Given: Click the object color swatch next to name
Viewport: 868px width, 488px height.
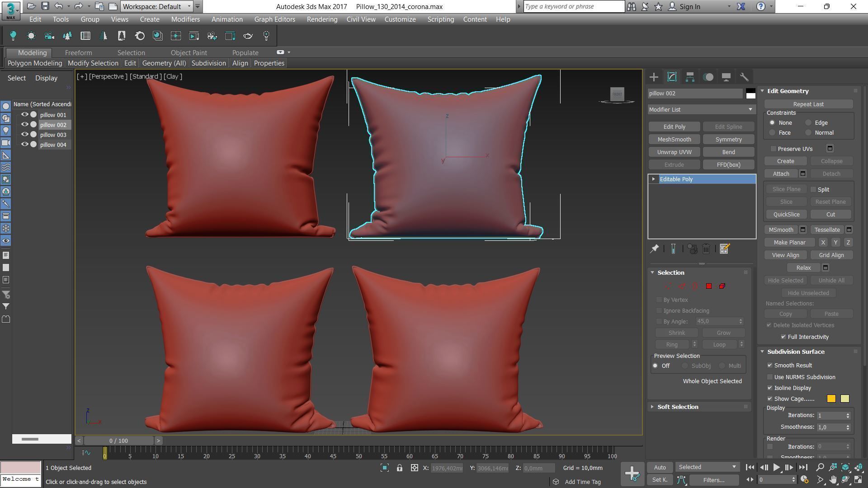Looking at the screenshot, I should point(750,94).
